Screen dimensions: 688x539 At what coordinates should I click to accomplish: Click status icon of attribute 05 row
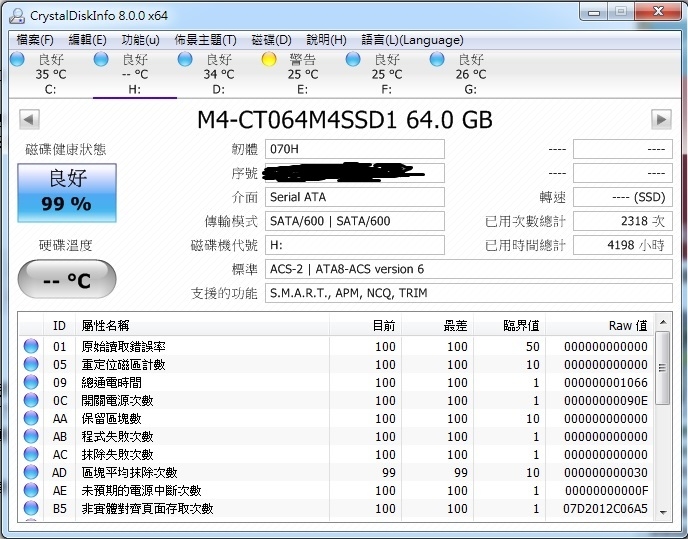point(31,364)
